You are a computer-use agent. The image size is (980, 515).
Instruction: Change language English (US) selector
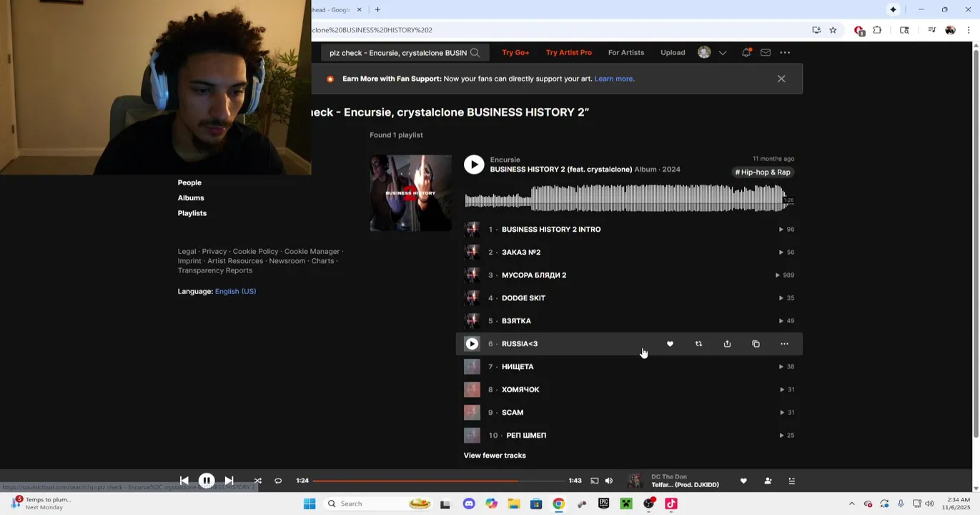(x=235, y=291)
